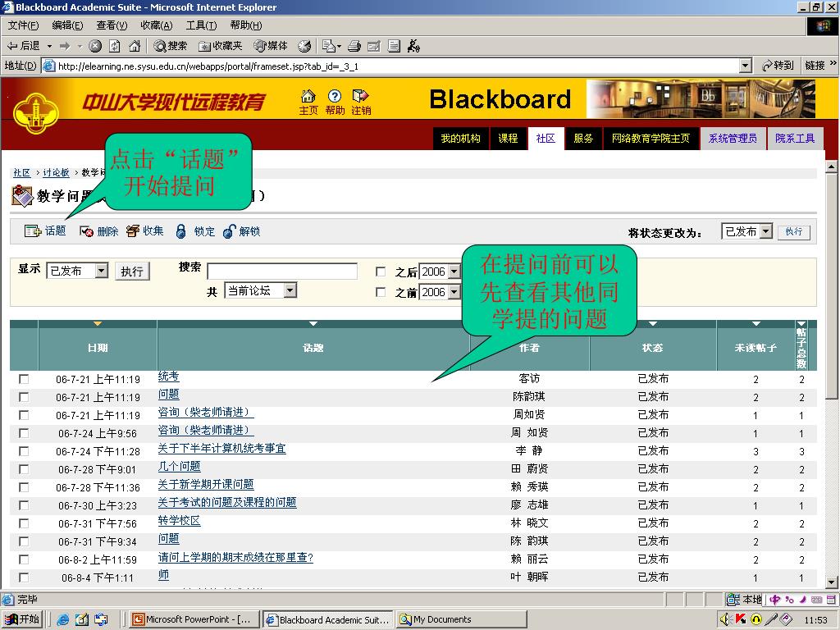
Task: Switch to the 我的机构 tab
Action: pyautogui.click(x=461, y=138)
